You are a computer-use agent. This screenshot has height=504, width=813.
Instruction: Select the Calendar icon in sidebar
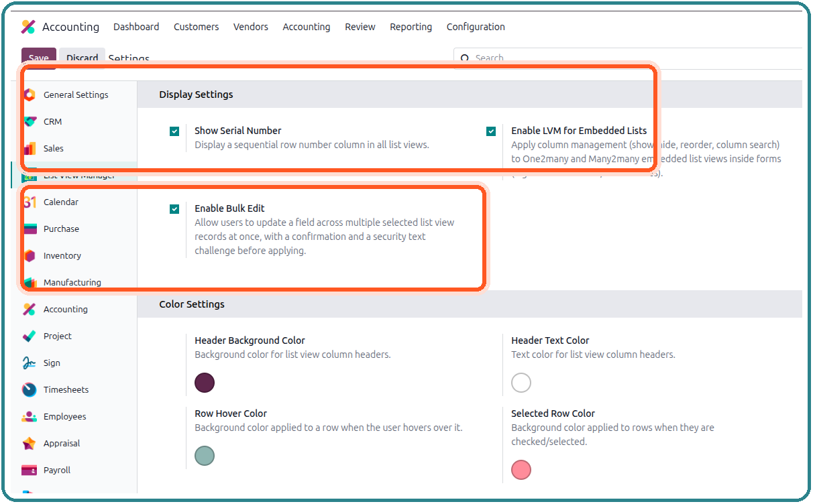(x=30, y=202)
